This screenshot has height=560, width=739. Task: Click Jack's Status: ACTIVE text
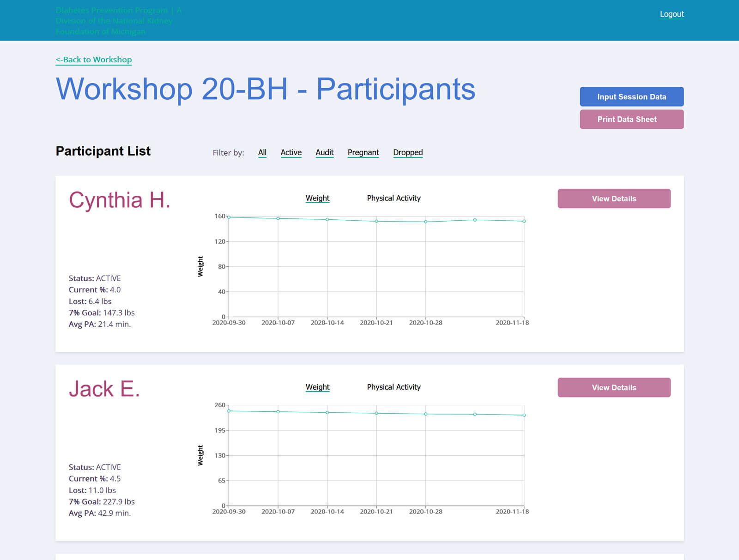point(95,467)
